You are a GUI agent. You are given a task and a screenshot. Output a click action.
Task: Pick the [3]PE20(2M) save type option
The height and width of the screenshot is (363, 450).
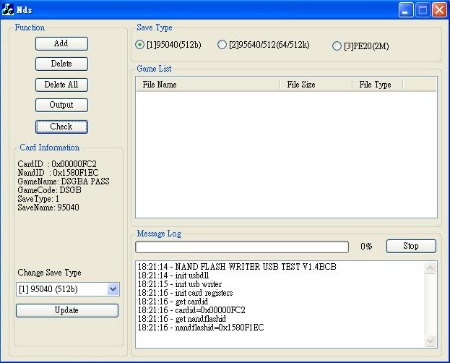[x=361, y=46]
